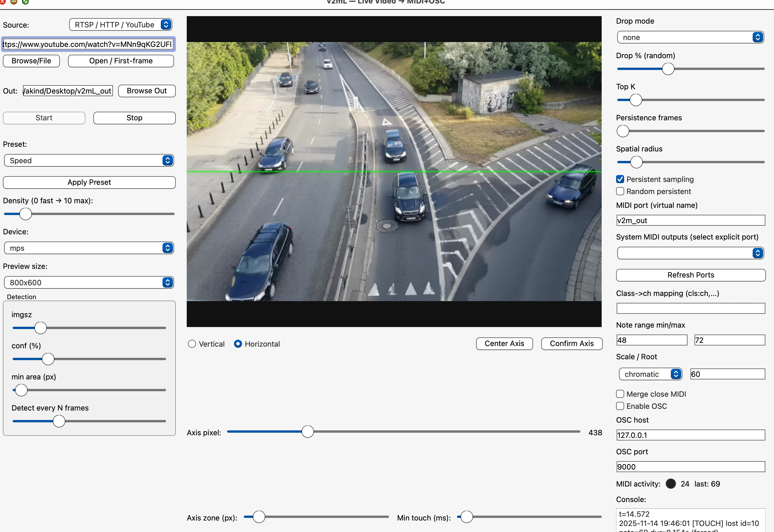Click the Apply Preset button

point(89,182)
